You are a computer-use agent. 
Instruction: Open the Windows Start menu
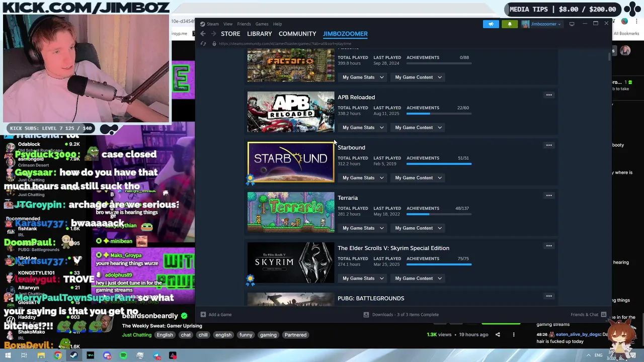click(8, 355)
